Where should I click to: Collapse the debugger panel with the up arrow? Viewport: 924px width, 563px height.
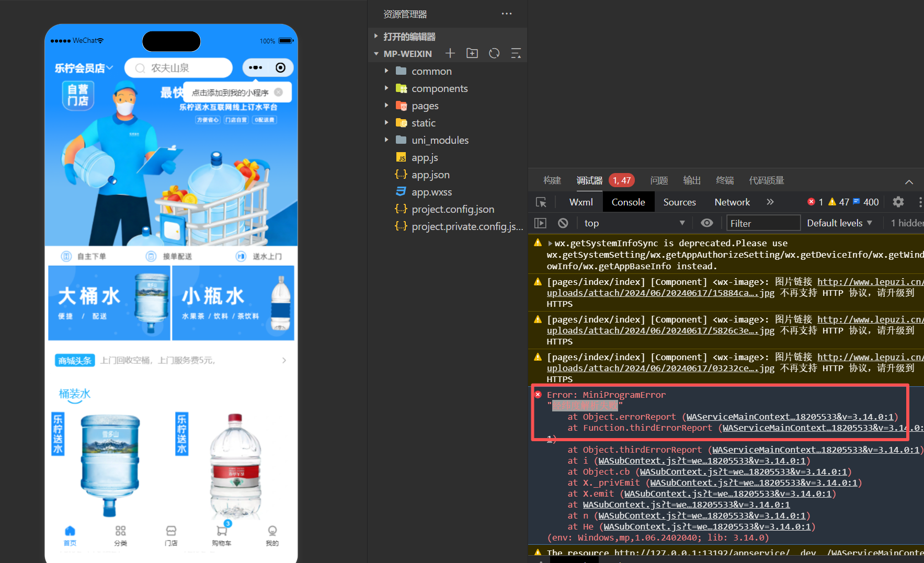pos(909,181)
